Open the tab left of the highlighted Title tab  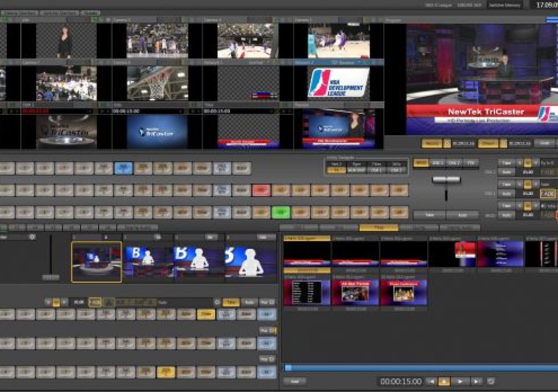pos(338,227)
